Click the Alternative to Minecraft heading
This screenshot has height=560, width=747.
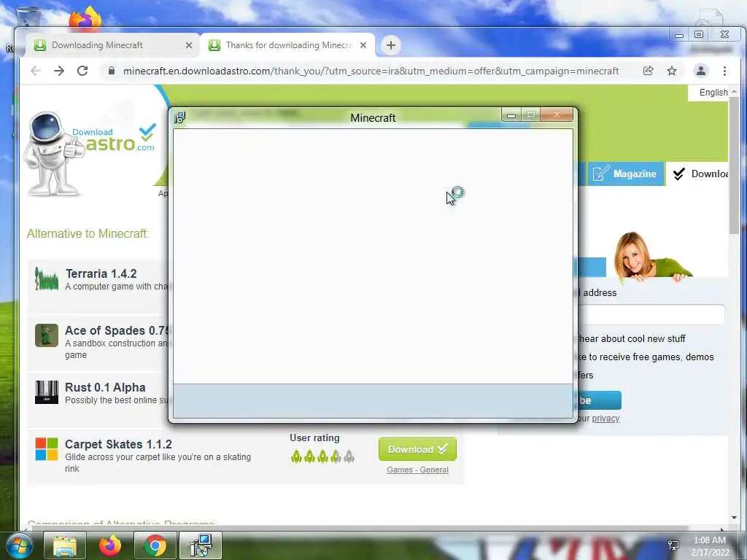click(x=88, y=234)
